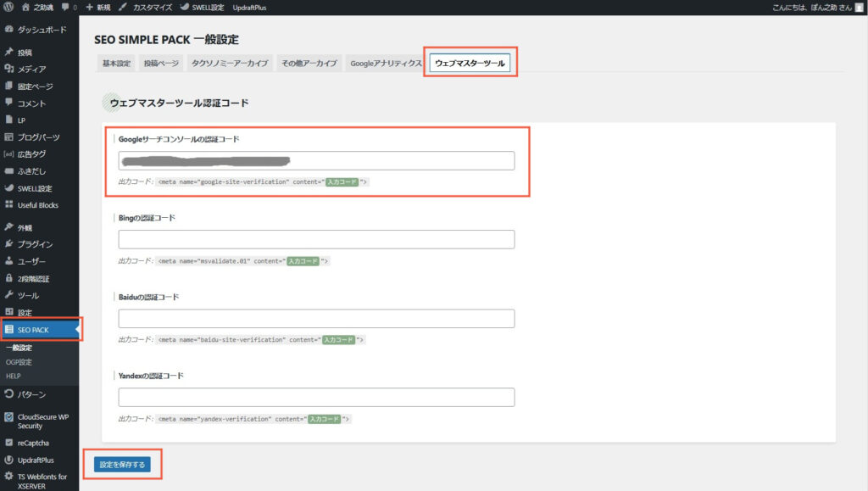Screen dimensions: 868x491
Task: Open the 投稿ページ tab
Action: pos(161,64)
